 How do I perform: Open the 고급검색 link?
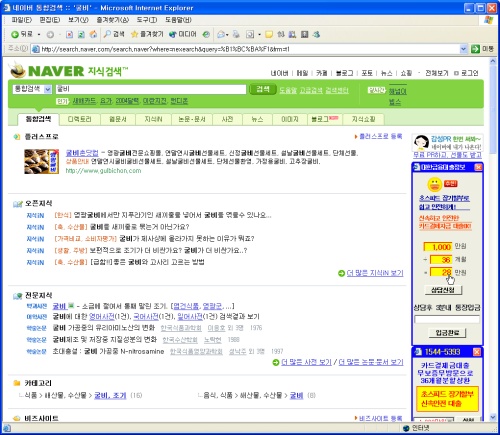click(310, 90)
